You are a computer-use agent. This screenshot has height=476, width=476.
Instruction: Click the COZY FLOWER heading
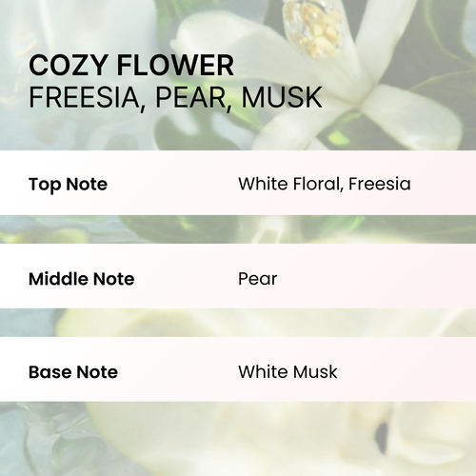point(131,66)
